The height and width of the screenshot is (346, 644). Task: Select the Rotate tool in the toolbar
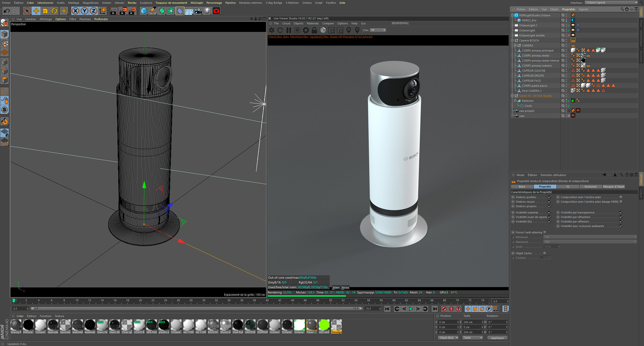click(54, 11)
